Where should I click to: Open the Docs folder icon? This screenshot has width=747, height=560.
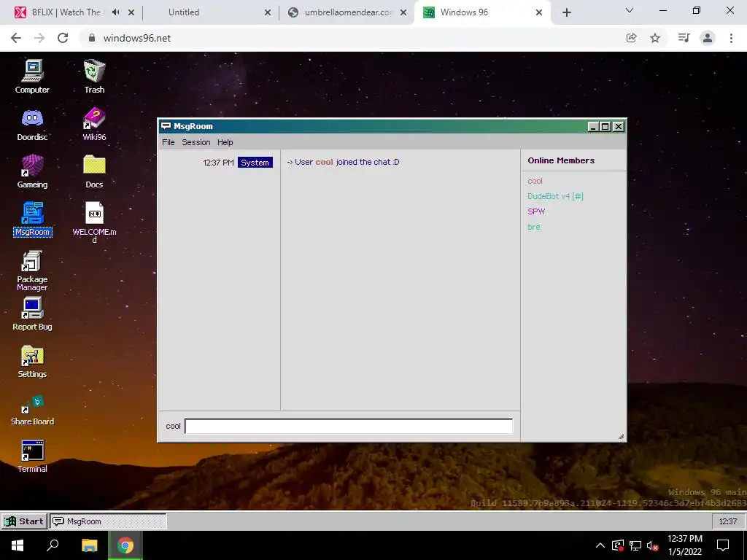(x=94, y=171)
